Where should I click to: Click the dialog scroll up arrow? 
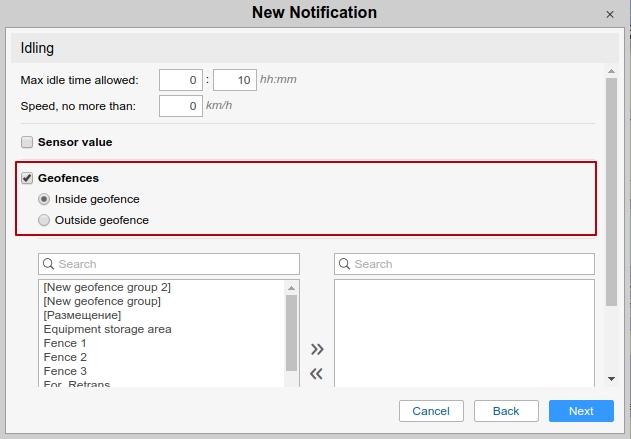click(x=611, y=71)
